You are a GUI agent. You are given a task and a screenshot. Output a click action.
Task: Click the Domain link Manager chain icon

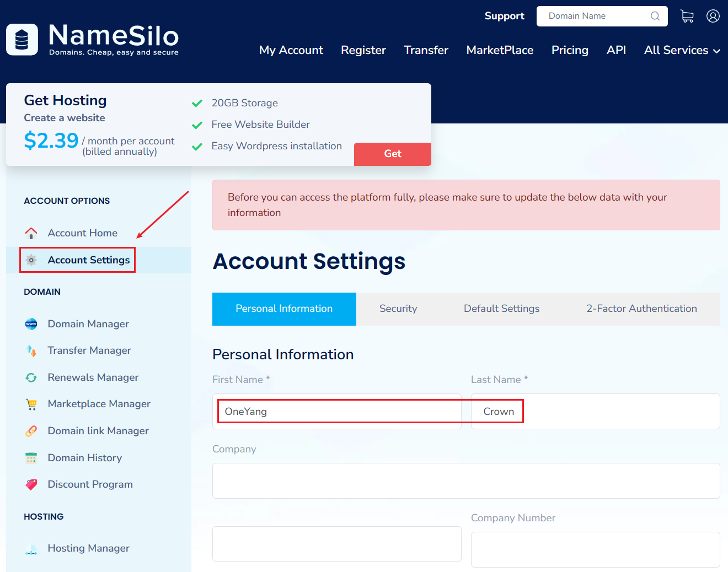coord(31,431)
